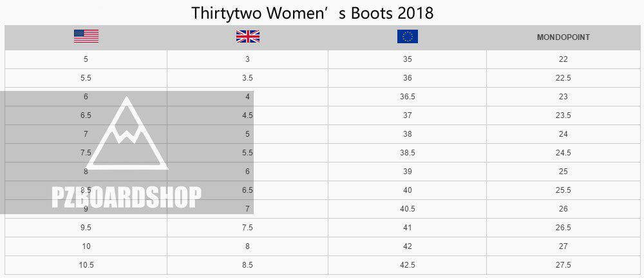Select US size 5 cell
This screenshot has height=278, width=644.
[86, 59]
